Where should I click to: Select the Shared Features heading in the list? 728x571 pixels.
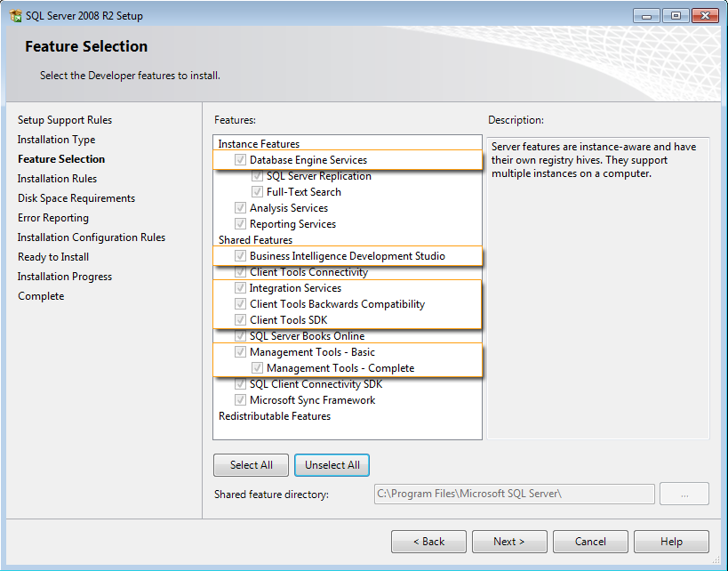(x=255, y=240)
